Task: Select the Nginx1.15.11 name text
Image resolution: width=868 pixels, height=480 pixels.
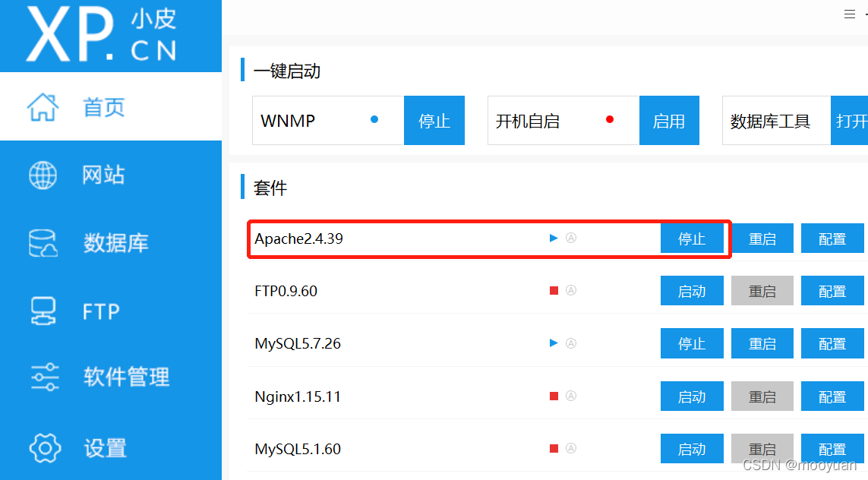Action: pyautogui.click(x=298, y=396)
